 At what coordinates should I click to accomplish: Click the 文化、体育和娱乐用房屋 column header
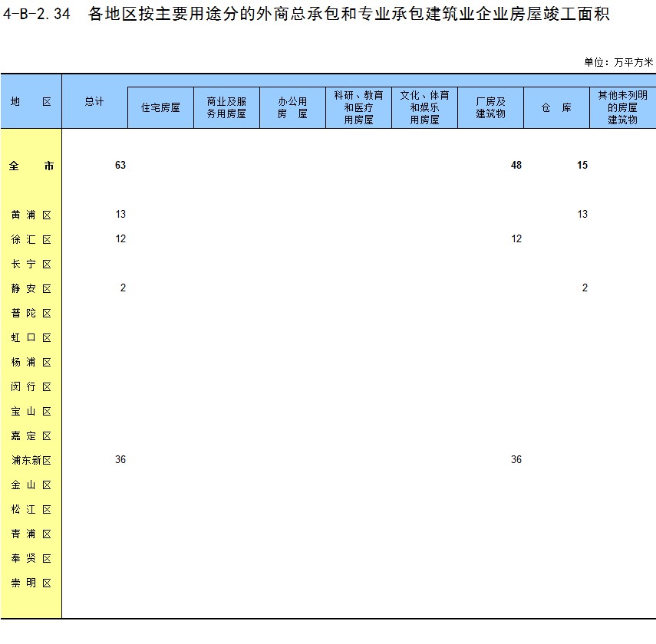point(424,107)
